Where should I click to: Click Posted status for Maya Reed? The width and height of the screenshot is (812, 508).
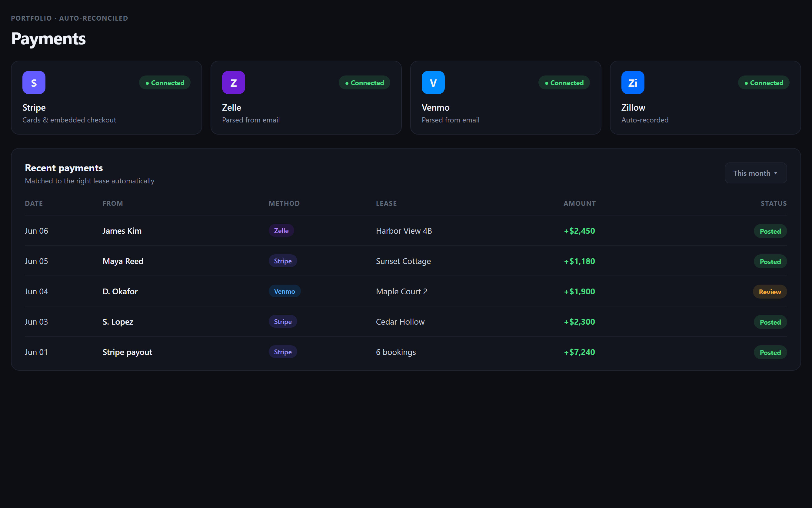(770, 261)
